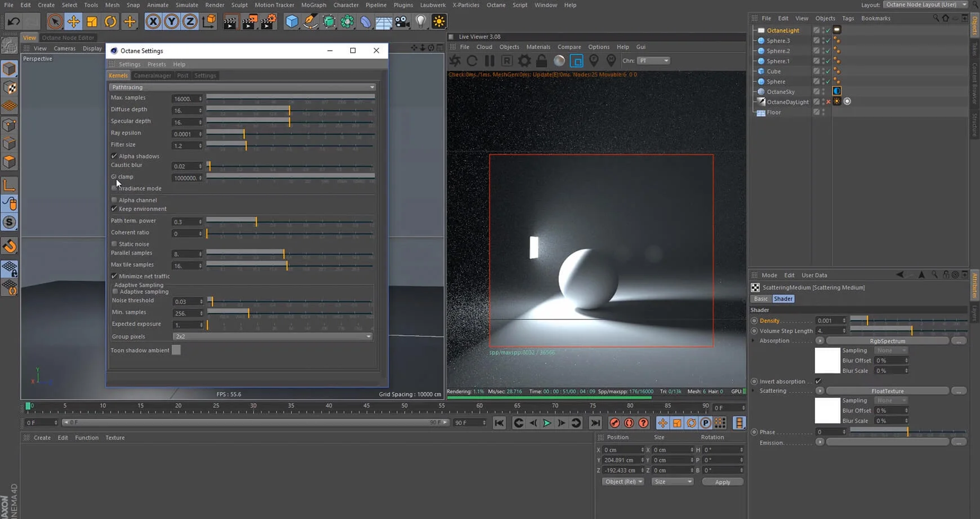Open the Layout dropdown
Screen dimensions: 980x519
point(925,5)
